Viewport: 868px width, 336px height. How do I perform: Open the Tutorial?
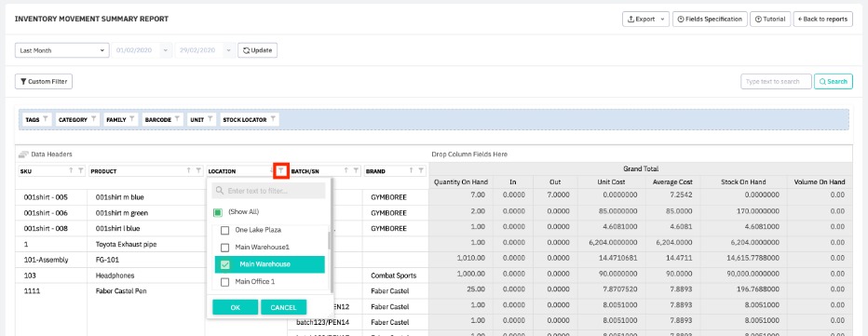(x=770, y=19)
